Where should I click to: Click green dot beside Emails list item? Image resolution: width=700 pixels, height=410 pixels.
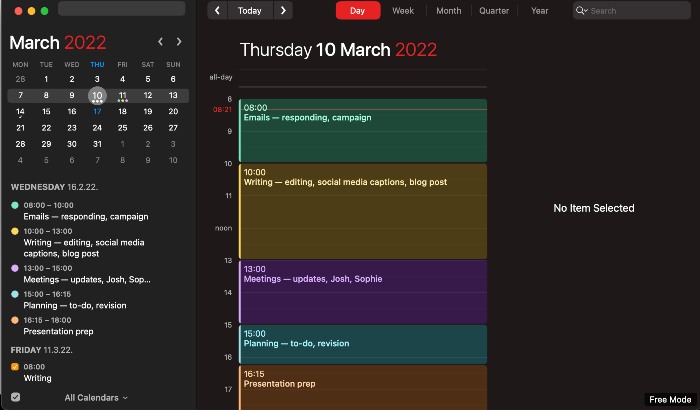(x=15, y=205)
